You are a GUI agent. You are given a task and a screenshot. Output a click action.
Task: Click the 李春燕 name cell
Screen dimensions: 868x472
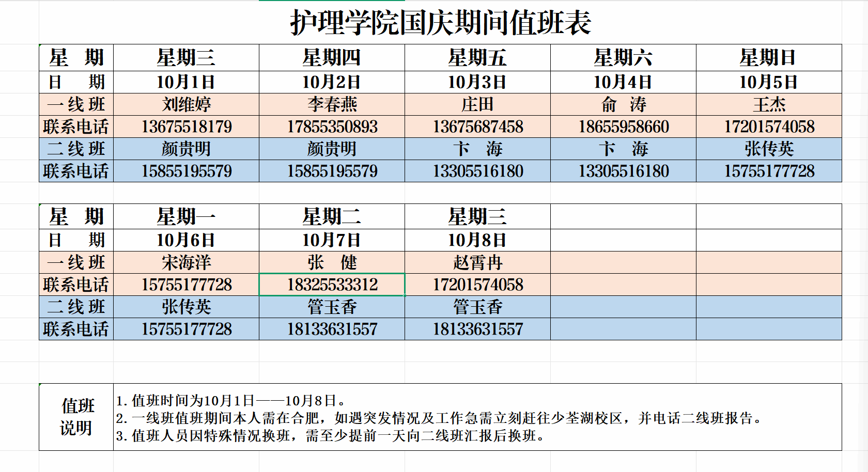[332, 104]
